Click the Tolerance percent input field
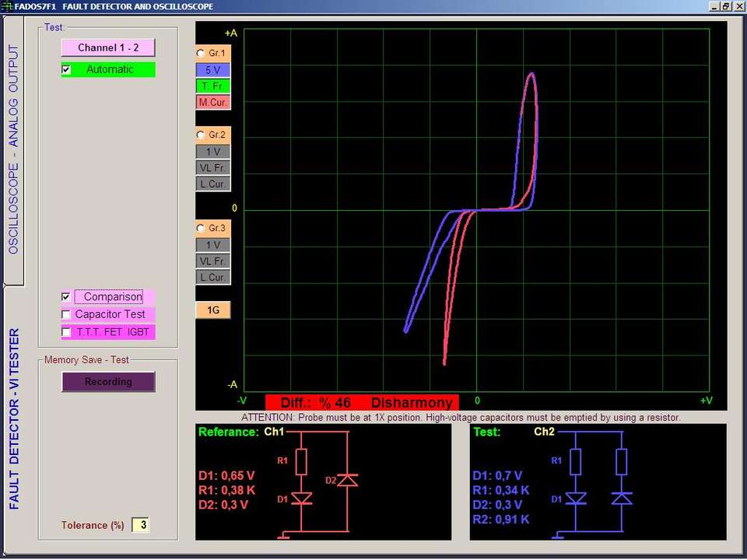The height and width of the screenshot is (560, 747). click(x=140, y=525)
